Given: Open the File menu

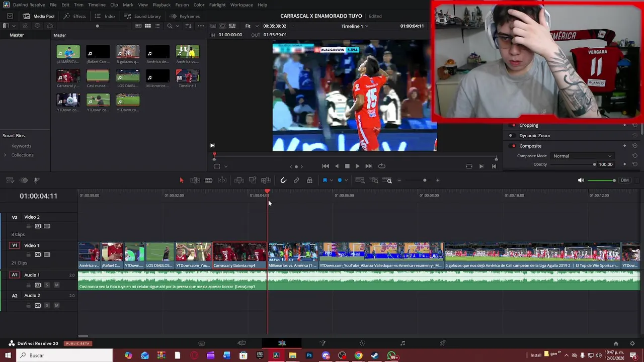Looking at the screenshot, I should pos(53,5).
